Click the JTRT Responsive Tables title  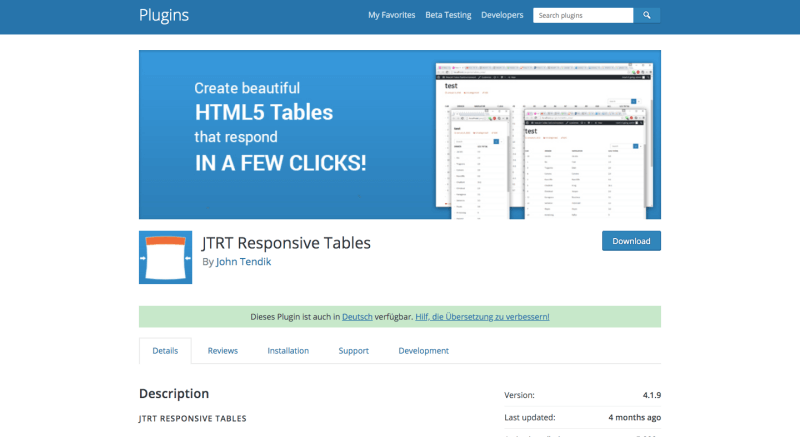tap(286, 243)
